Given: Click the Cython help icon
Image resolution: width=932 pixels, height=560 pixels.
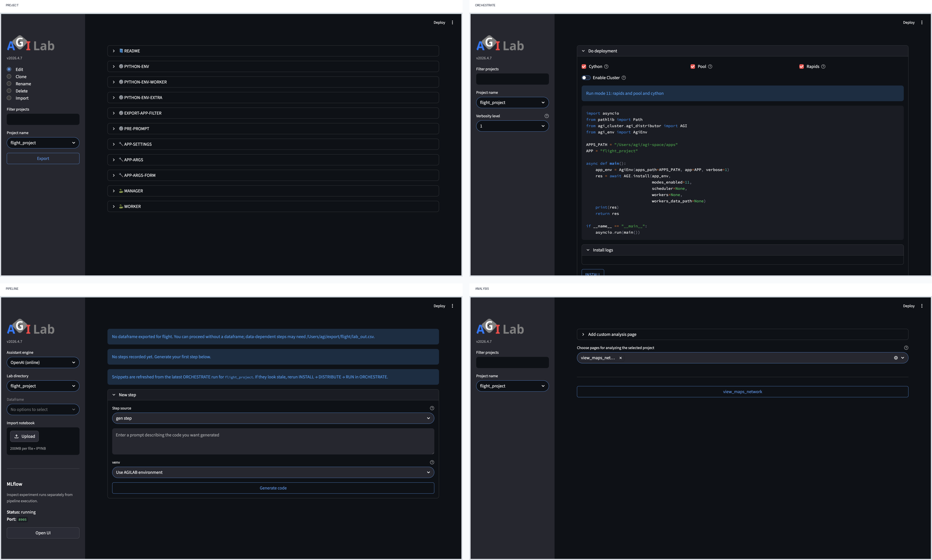Looking at the screenshot, I should pos(607,66).
